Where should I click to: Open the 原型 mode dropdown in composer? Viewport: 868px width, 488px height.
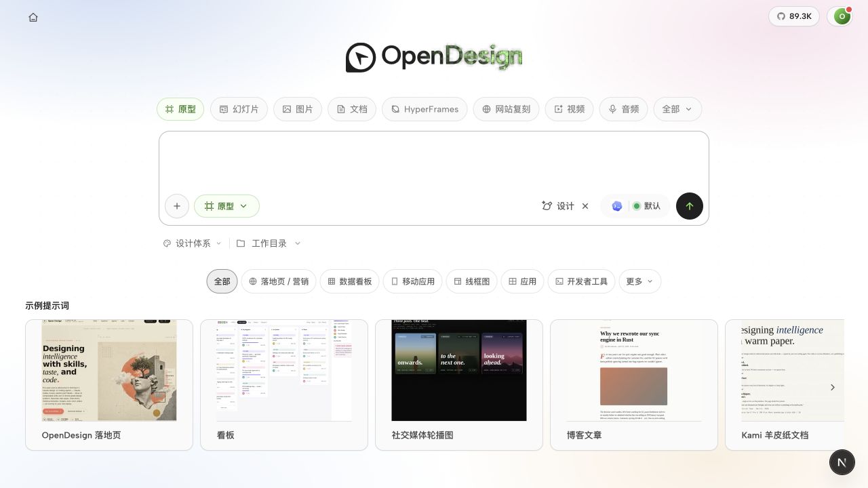[226, 206]
